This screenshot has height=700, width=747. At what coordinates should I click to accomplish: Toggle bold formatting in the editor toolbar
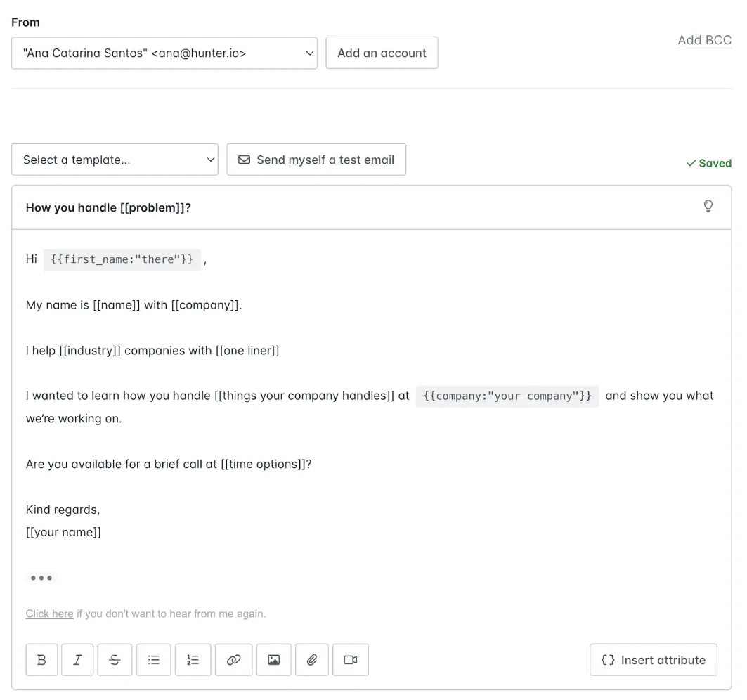point(41,659)
